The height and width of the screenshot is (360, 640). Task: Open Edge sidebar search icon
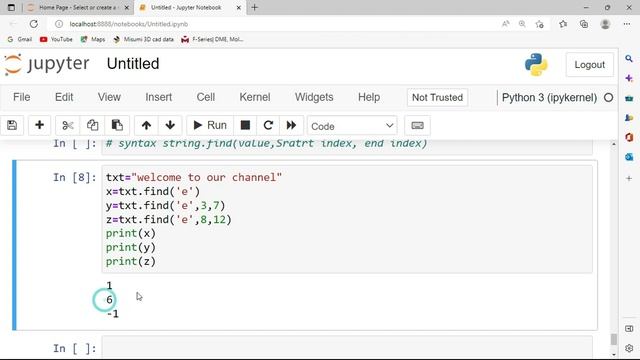629,59
